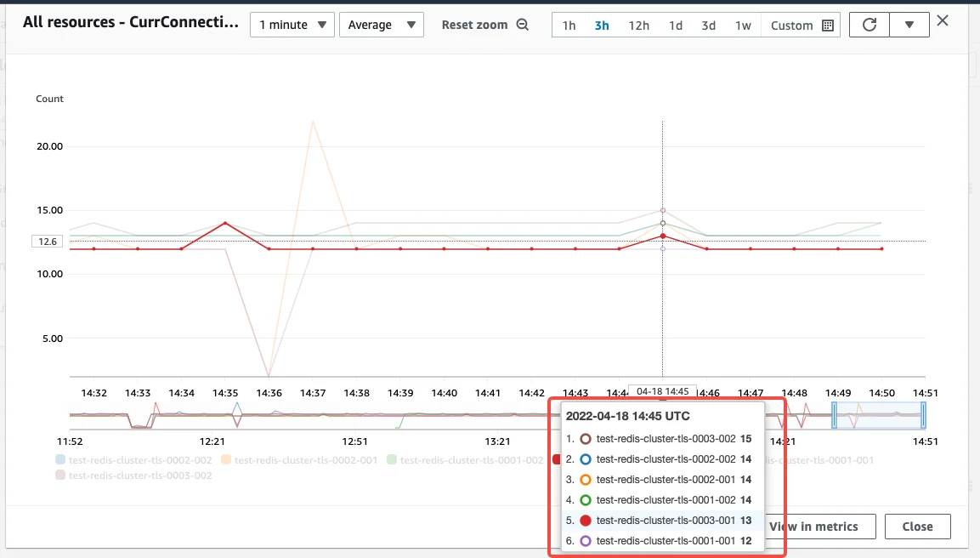The height and width of the screenshot is (558, 980).
Task: Click the 12:21 label on the overview timeline
Action: tap(212, 441)
